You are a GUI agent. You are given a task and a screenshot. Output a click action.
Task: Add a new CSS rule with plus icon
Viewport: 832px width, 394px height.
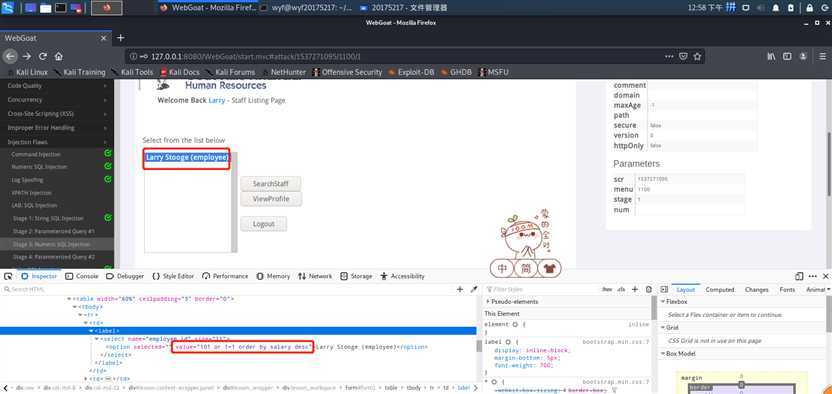(635, 290)
